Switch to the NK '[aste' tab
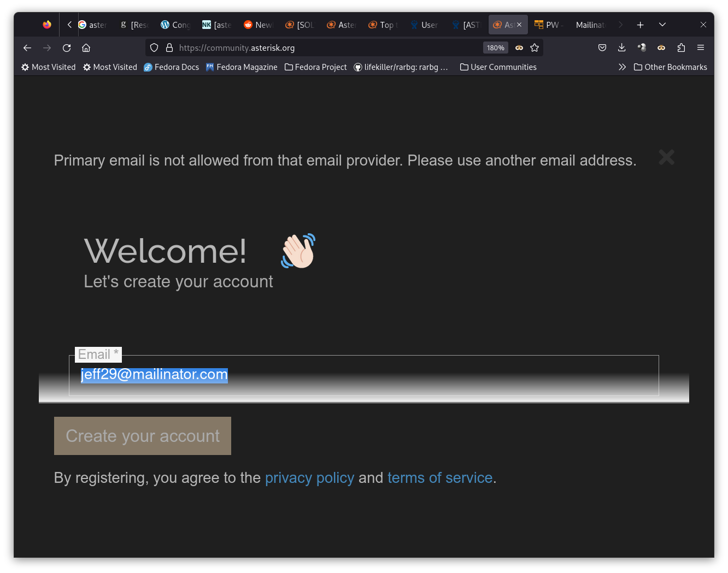The height and width of the screenshot is (573, 728). [217, 25]
